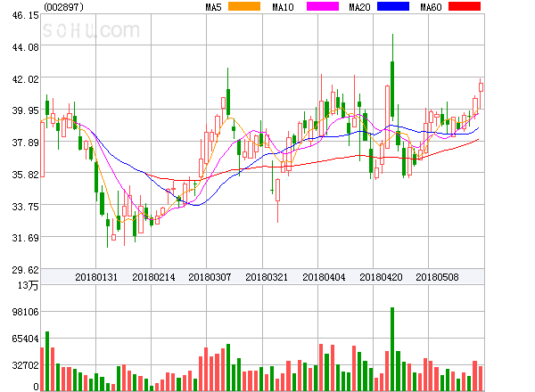Viewport: 535px width, 392px height.
Task: Click the 46.15 price axis label
Action: click(x=25, y=15)
